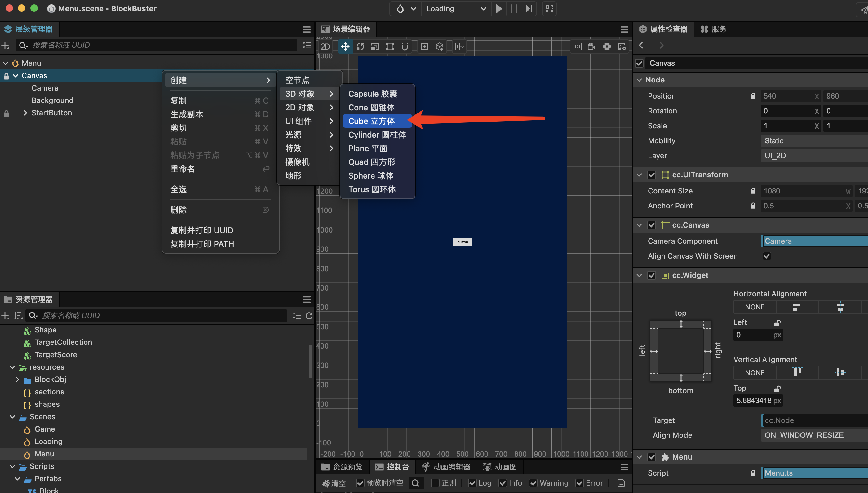Click the QR code preview icon

pyautogui.click(x=549, y=8)
